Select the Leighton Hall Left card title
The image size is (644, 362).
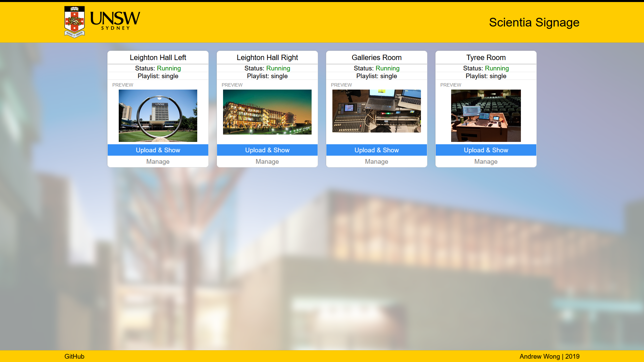[x=158, y=57]
